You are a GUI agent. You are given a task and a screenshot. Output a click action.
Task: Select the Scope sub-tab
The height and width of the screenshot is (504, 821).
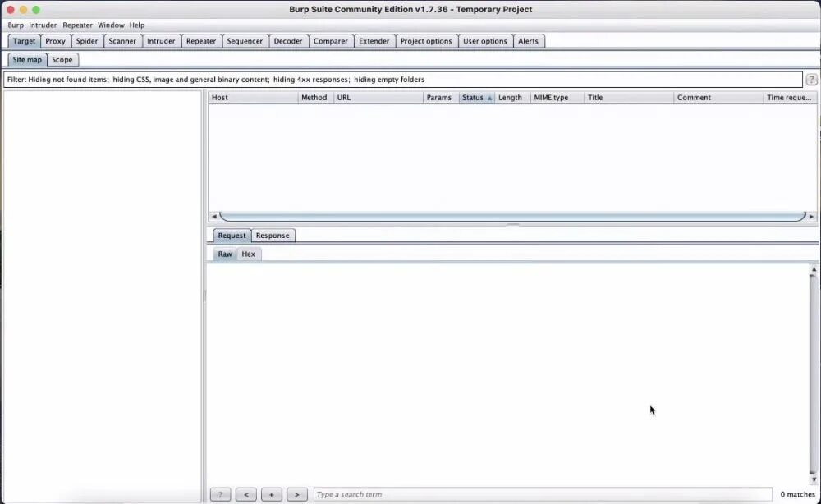click(x=62, y=60)
